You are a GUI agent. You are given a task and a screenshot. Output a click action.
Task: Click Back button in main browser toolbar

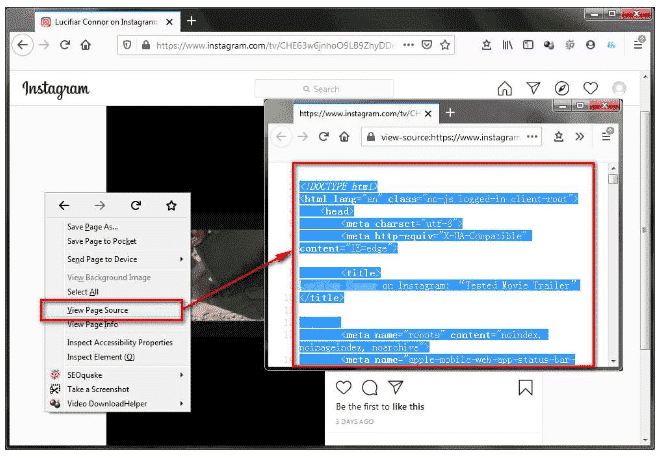click(22, 45)
